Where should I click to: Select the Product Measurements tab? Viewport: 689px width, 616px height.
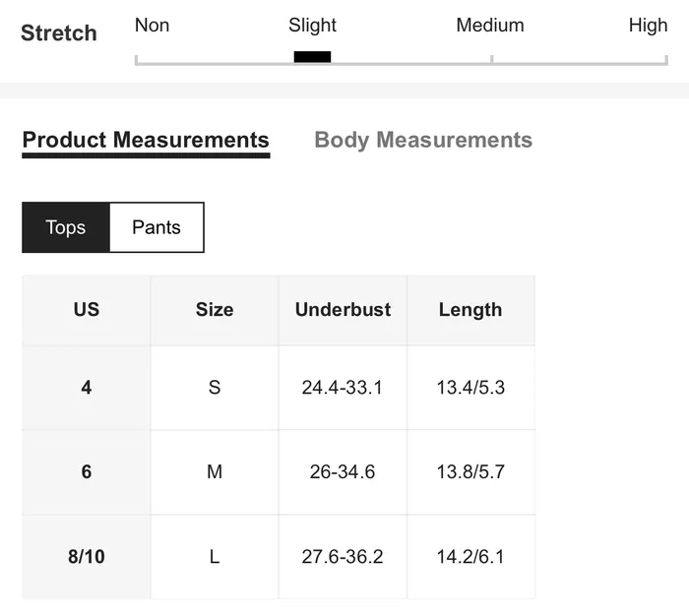pos(146,140)
